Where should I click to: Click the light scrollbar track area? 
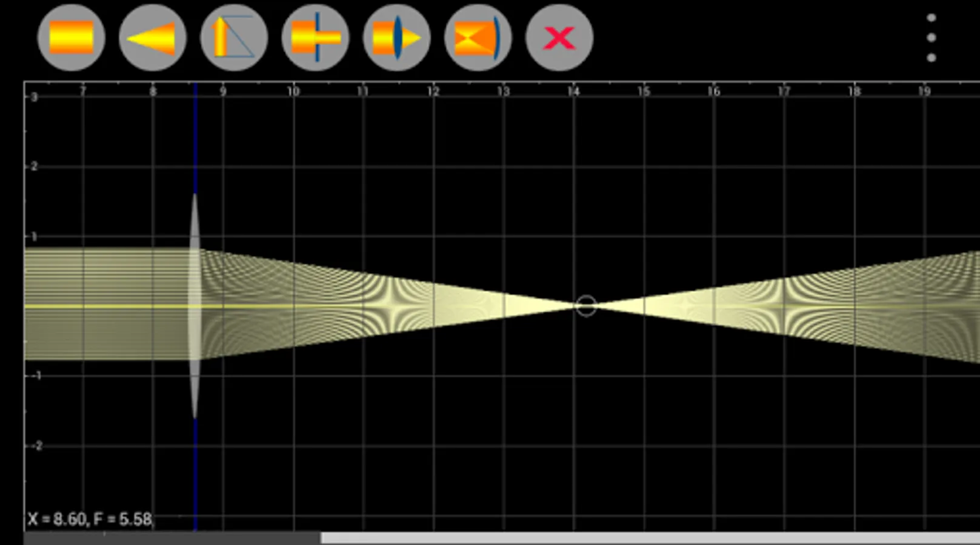650,538
